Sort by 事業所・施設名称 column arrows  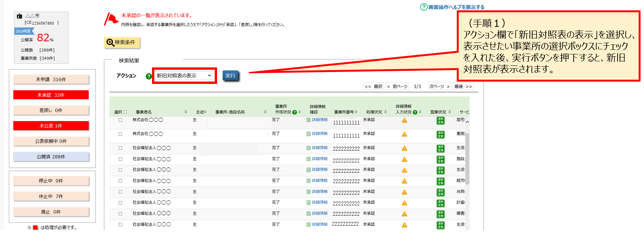click(265, 112)
